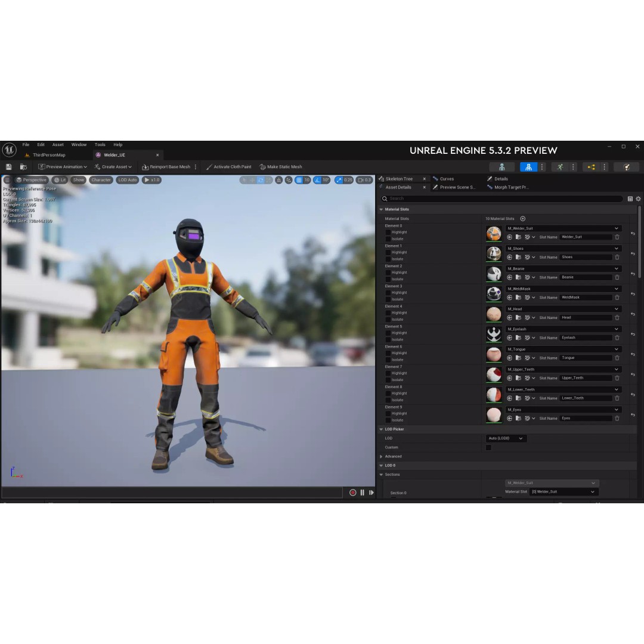Click the Perspective view mode button
The image size is (644, 644).
tap(31, 180)
